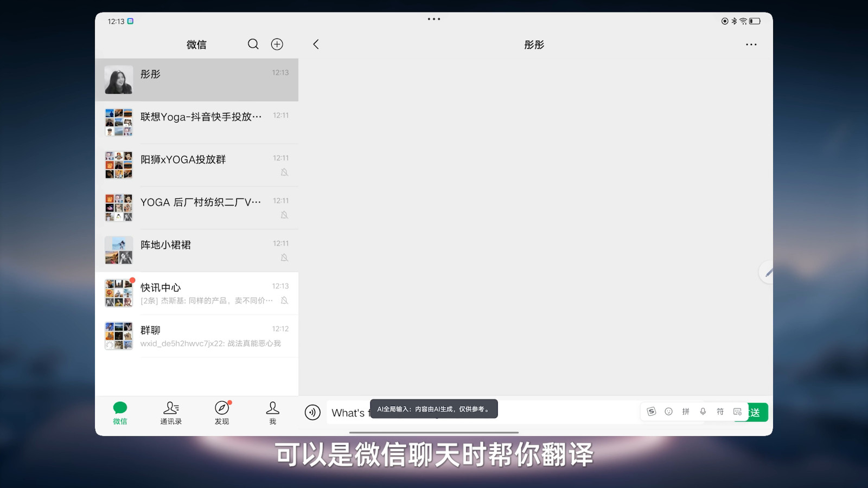Viewport: 868px width, 488px height.
Task: Tap 群聊 group avatar
Action: [118, 336]
